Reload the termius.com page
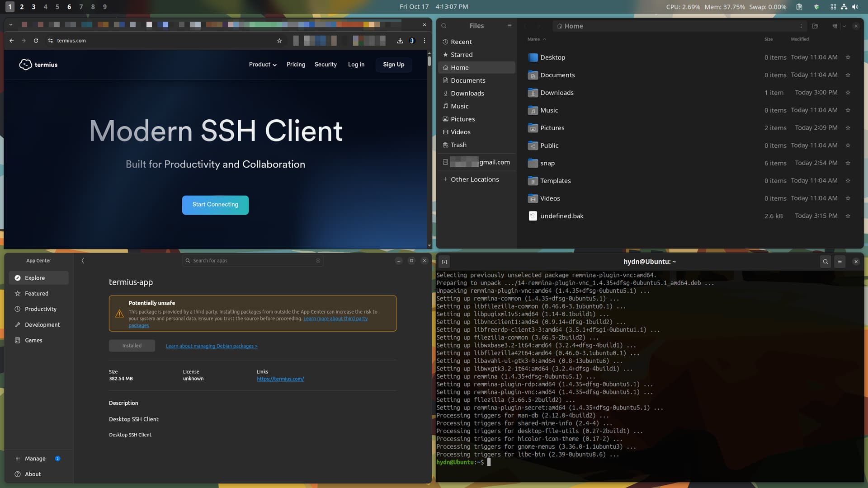 [x=36, y=41]
